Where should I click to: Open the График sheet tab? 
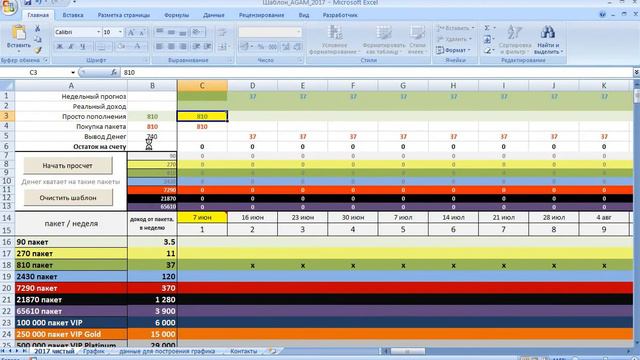coord(93,351)
